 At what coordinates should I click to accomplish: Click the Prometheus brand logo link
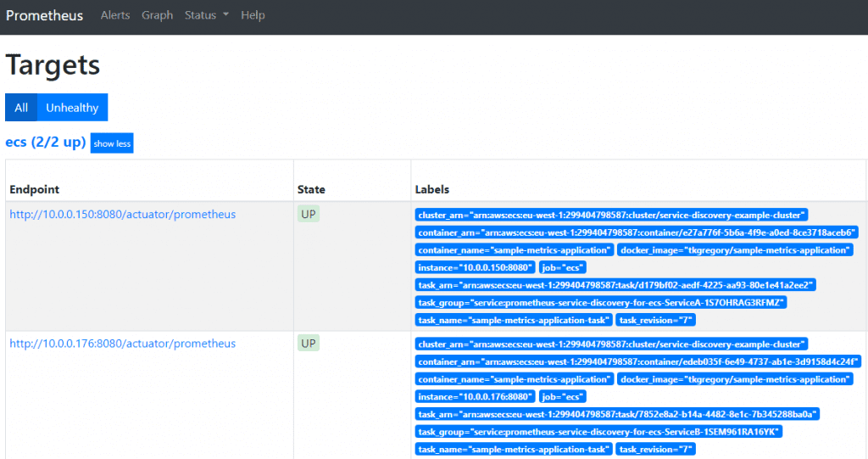(45, 15)
